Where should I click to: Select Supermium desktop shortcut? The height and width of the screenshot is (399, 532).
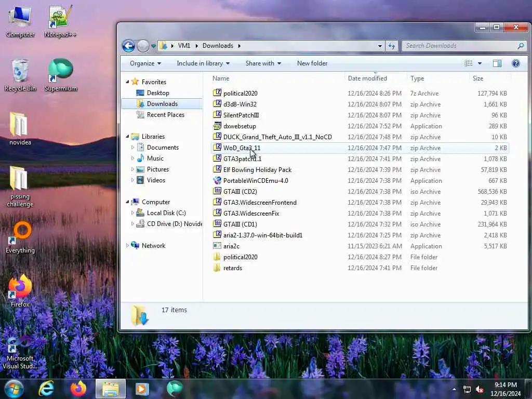(61, 75)
